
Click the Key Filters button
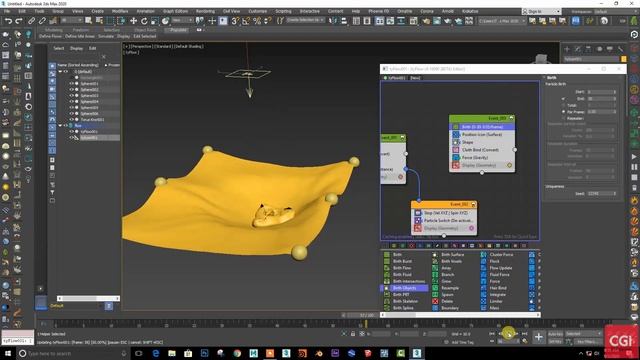point(589,342)
